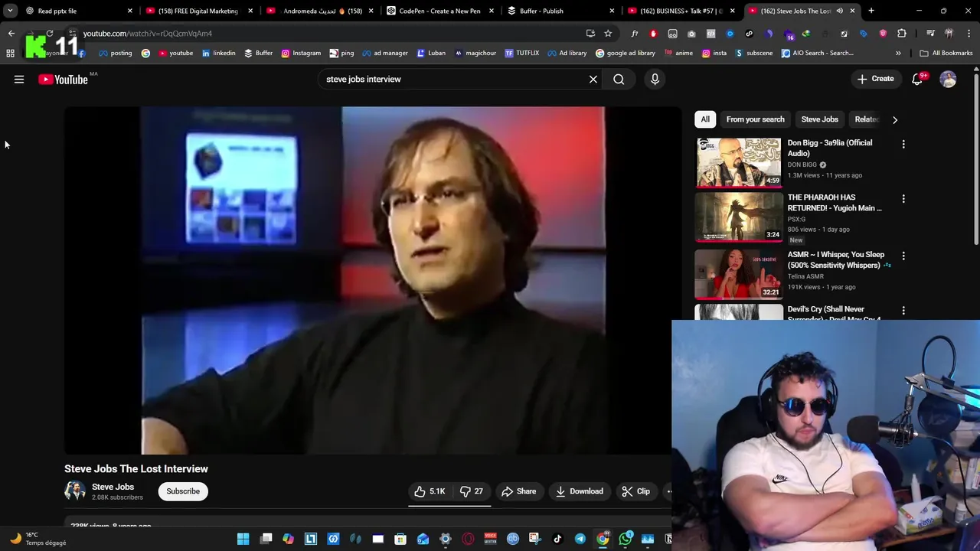Open the YouTube account avatar menu

(x=948, y=79)
